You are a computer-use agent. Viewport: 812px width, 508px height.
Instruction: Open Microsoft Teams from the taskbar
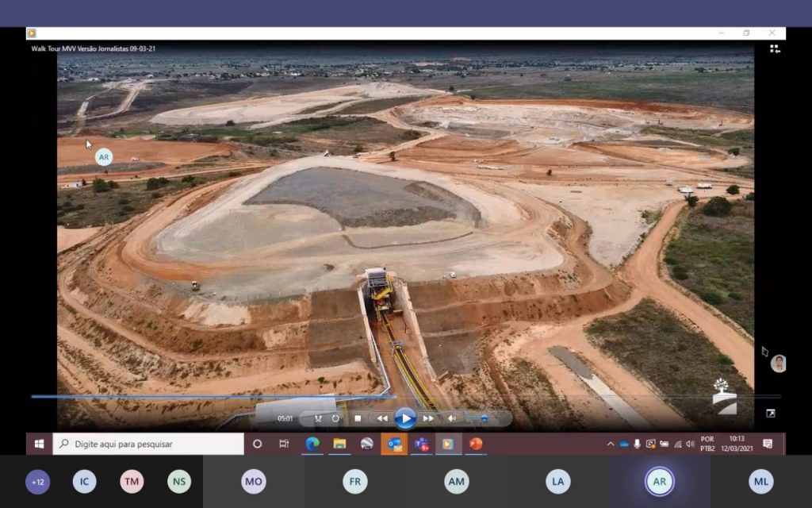[421, 444]
